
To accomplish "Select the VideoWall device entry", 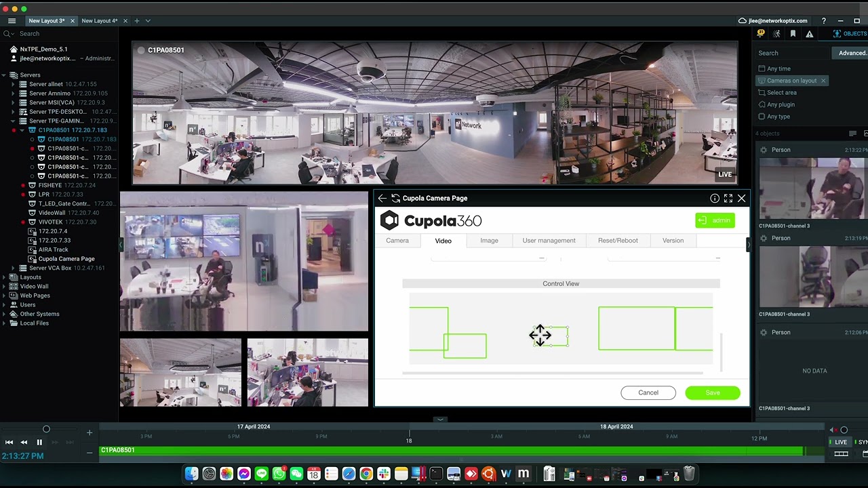I will (52, 213).
